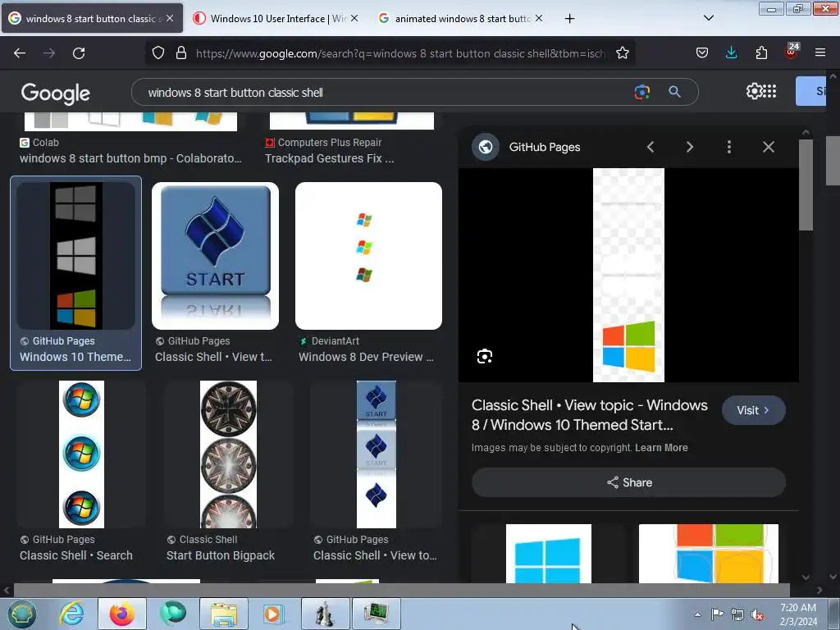
Task: Click the large Windows logo preview image
Action: (x=628, y=275)
